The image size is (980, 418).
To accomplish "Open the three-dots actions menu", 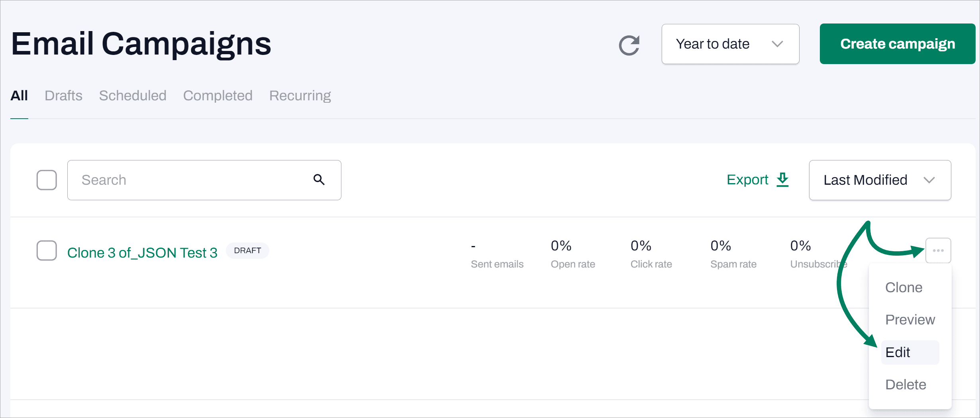I will 938,250.
